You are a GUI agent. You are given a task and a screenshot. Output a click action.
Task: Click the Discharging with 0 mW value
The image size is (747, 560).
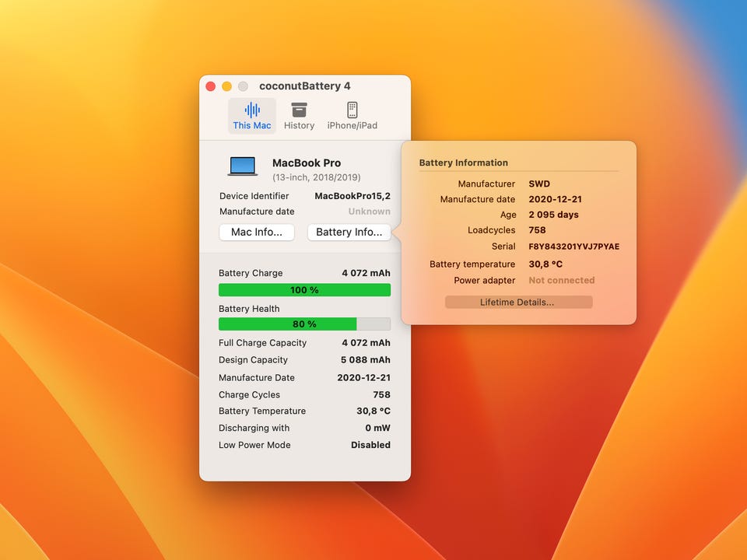378,428
